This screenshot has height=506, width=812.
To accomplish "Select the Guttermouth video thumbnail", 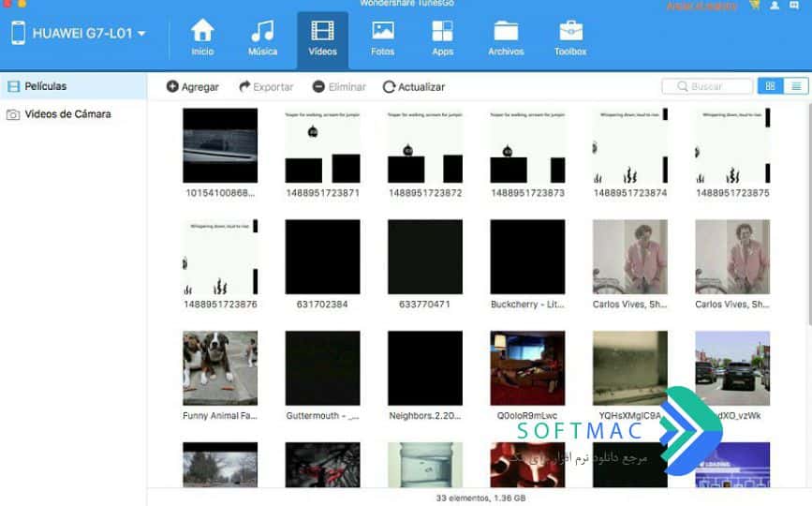I will 322,368.
